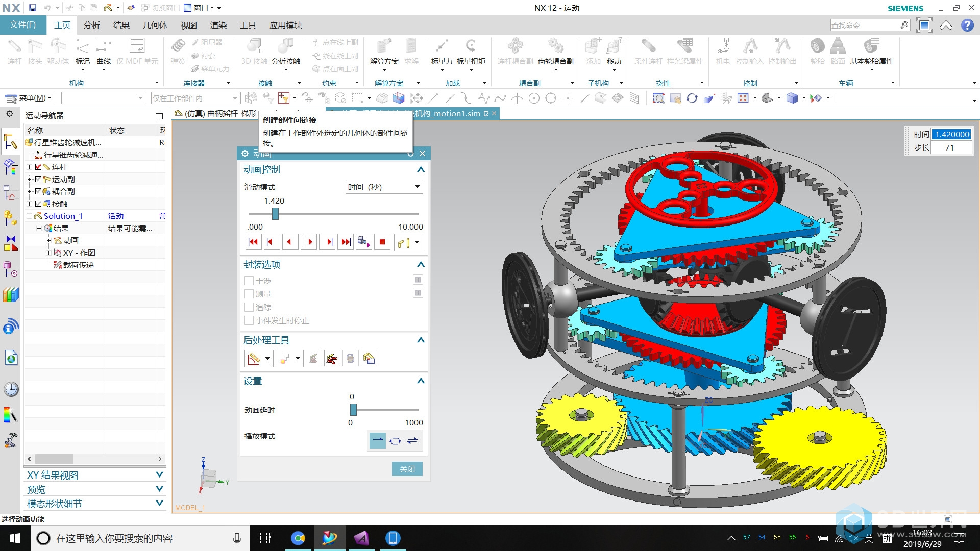The height and width of the screenshot is (551, 980).
Task: Toggle the 耦合副 tree checkbox
Action: click(38, 191)
